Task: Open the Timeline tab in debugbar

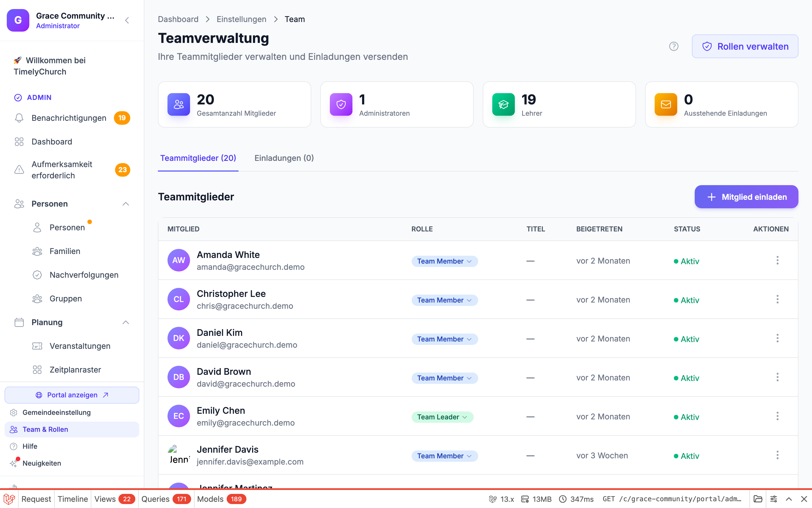Action: 72,499
